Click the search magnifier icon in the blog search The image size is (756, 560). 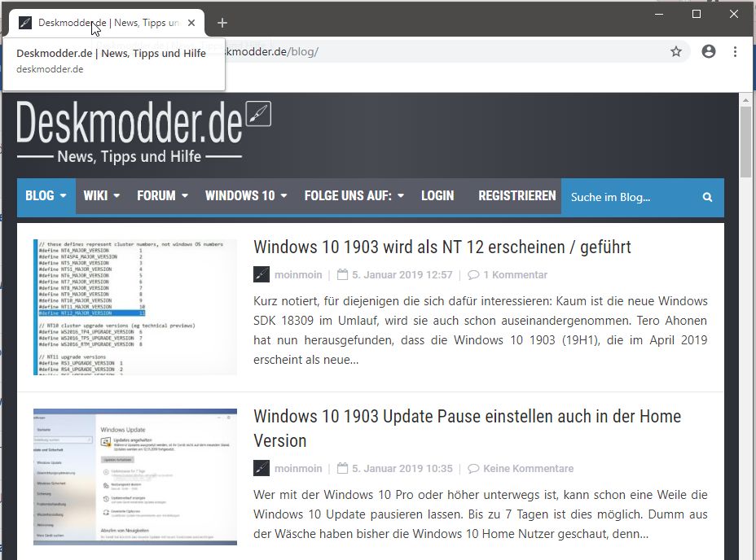pyautogui.click(x=707, y=197)
